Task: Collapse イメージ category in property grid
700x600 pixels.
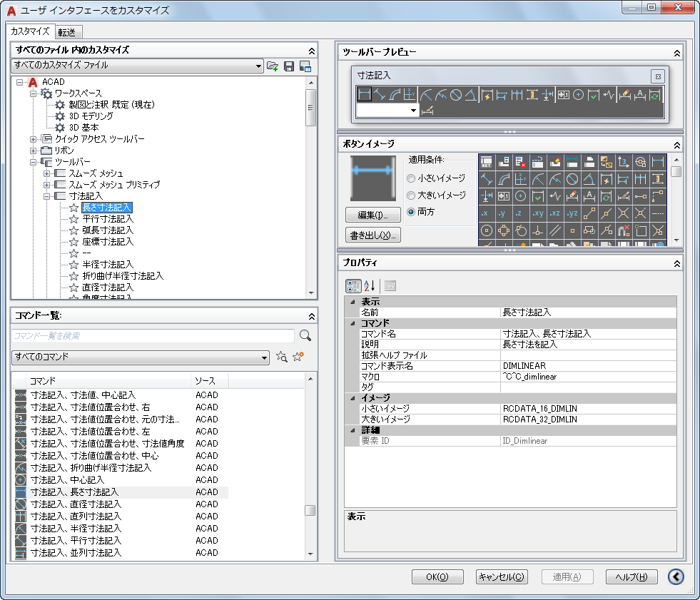Action: click(x=352, y=398)
